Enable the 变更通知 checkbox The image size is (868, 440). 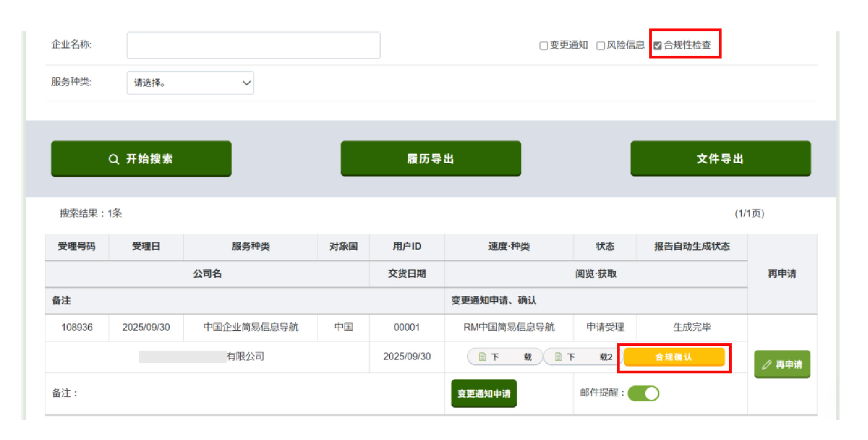(544, 46)
